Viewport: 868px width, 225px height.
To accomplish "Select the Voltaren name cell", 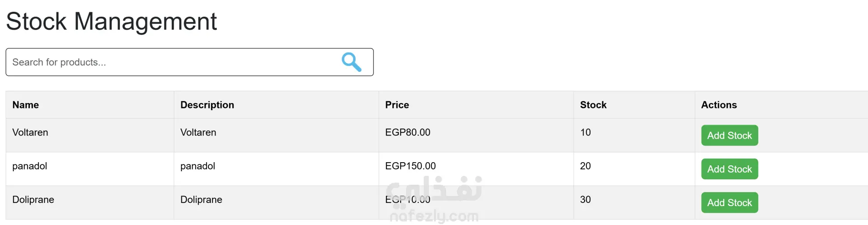I will (x=30, y=132).
